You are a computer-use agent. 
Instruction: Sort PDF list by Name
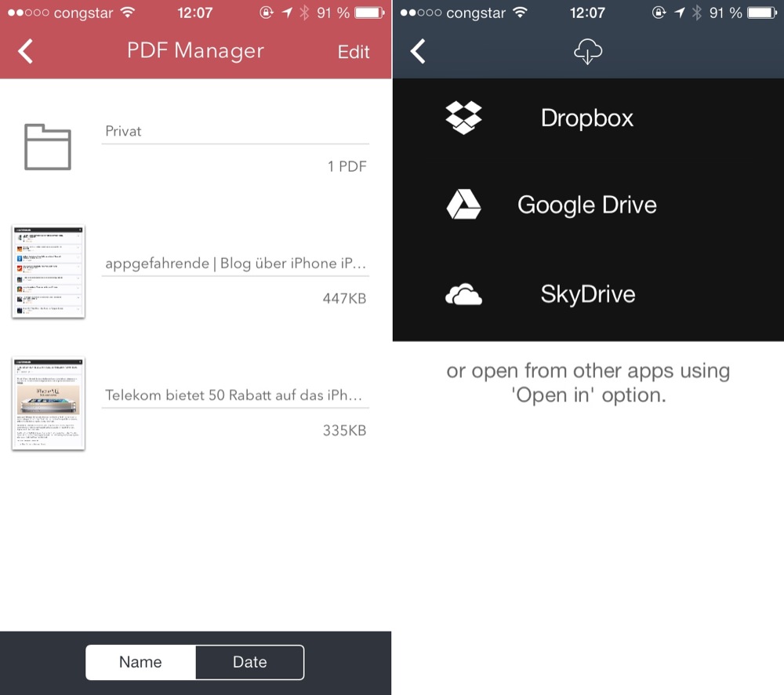tap(140, 662)
